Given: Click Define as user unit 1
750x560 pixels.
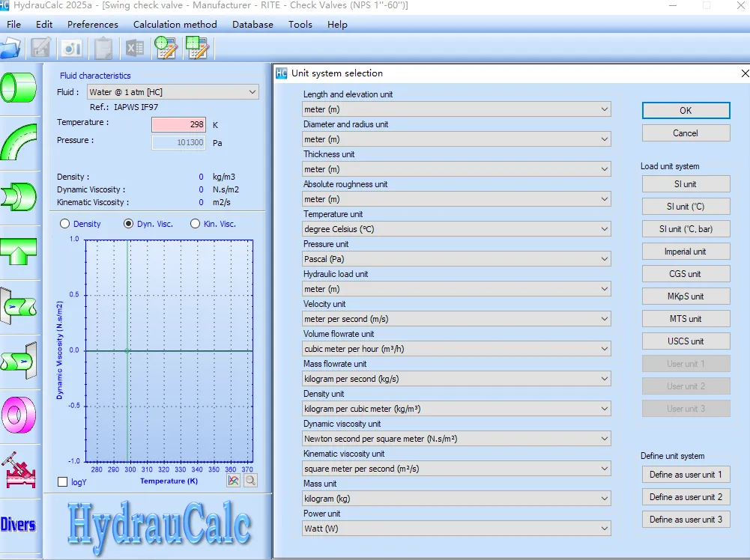Looking at the screenshot, I should [x=686, y=475].
